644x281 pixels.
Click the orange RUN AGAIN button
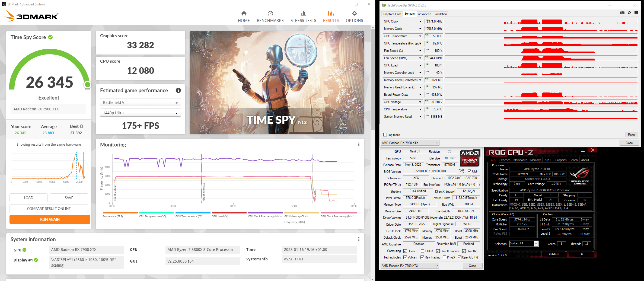[x=50, y=219]
